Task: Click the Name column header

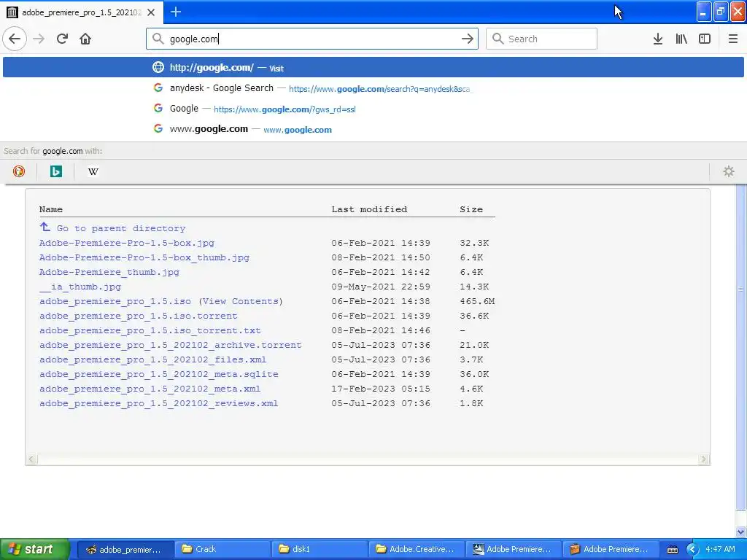Action: [x=51, y=209]
